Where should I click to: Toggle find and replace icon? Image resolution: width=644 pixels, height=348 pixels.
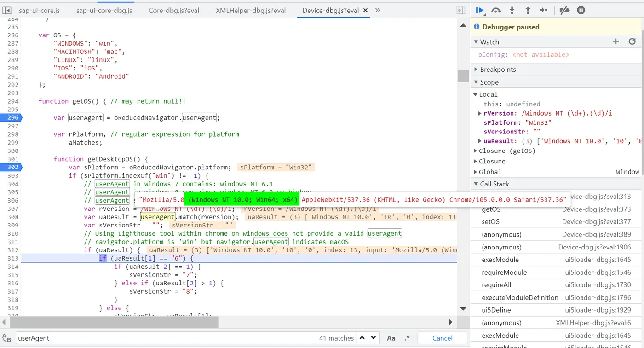[6, 338]
